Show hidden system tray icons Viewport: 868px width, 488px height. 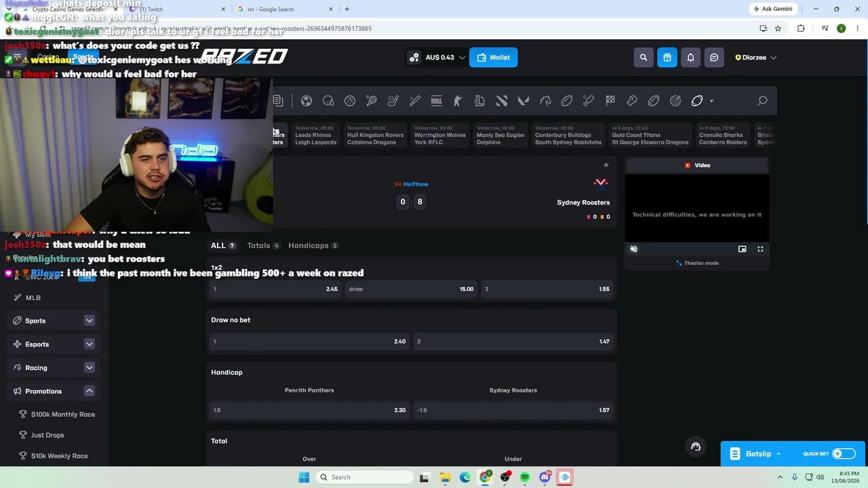[x=781, y=477]
